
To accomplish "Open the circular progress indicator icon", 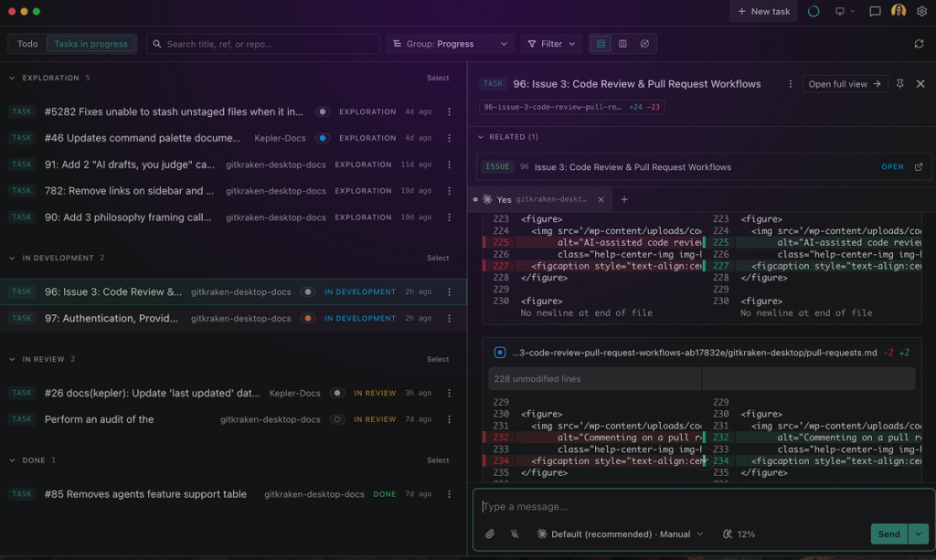I will coord(813,11).
